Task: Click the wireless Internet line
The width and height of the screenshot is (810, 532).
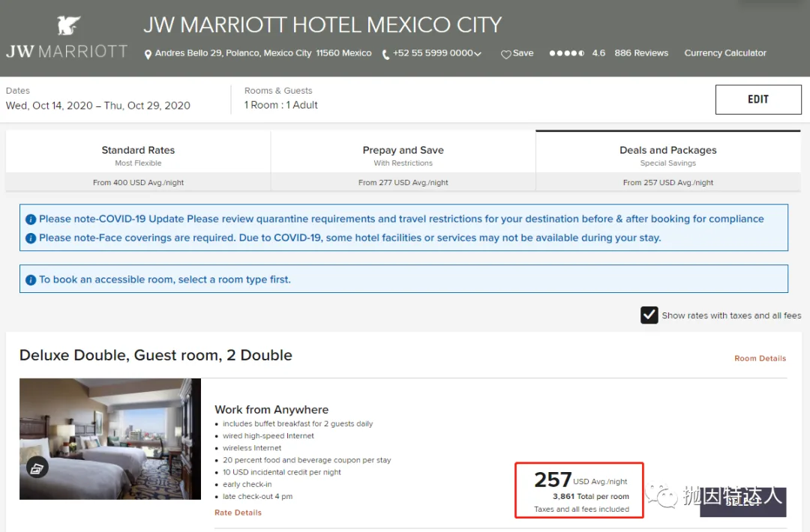Action: click(252, 448)
